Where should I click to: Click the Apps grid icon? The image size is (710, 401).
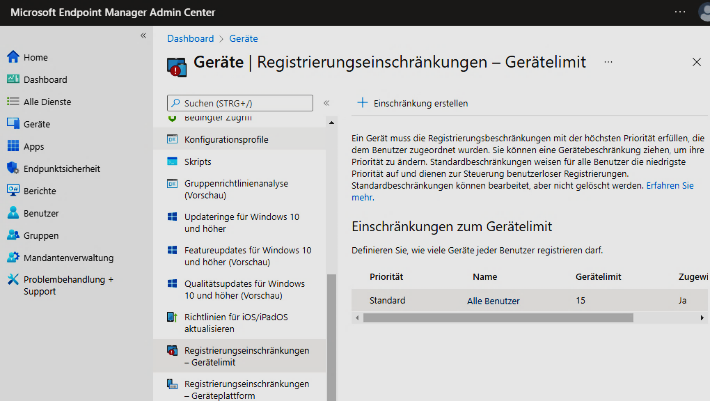tap(13, 146)
